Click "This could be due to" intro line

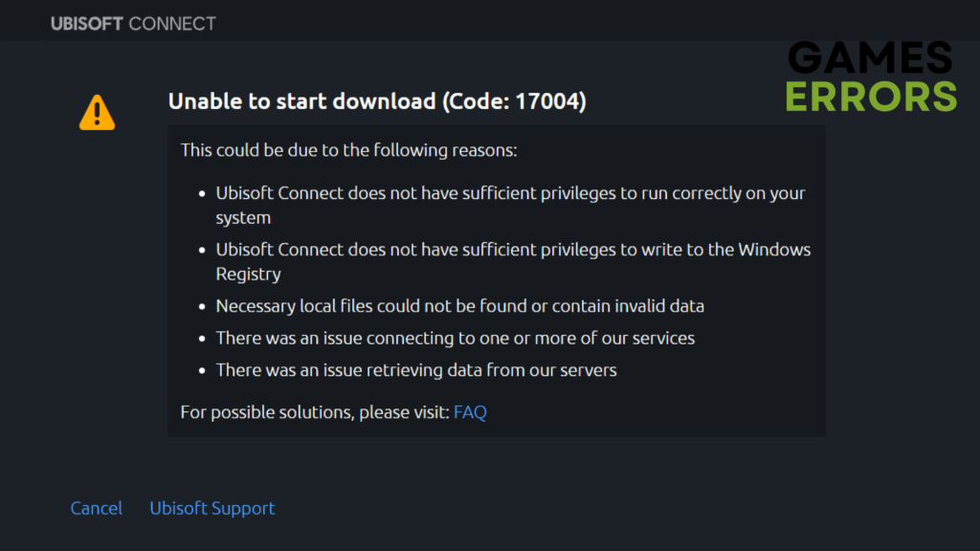click(x=348, y=150)
